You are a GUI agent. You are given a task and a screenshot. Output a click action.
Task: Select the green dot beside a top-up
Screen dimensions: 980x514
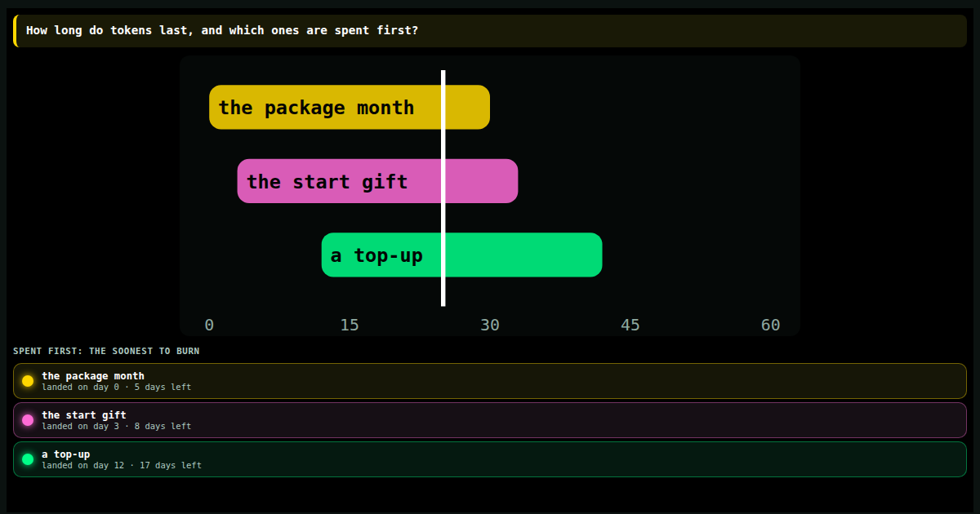coord(28,459)
